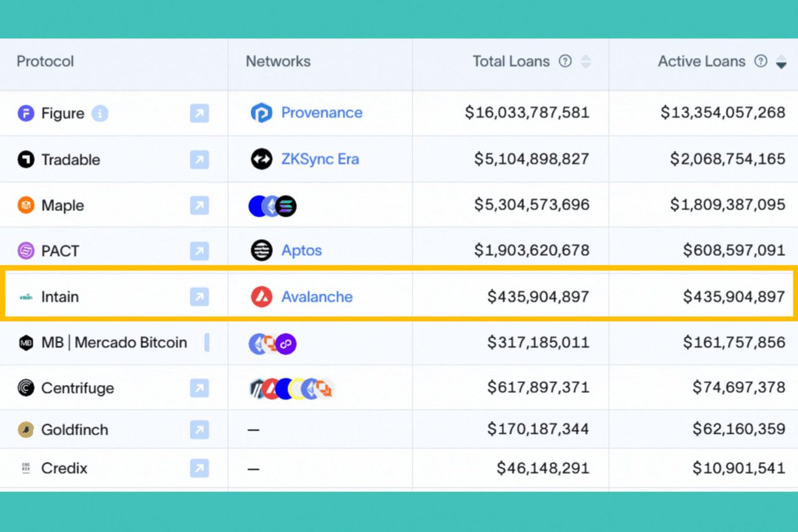The width and height of the screenshot is (798, 532).
Task: Click the Tradable protocol logo
Action: 26,160
